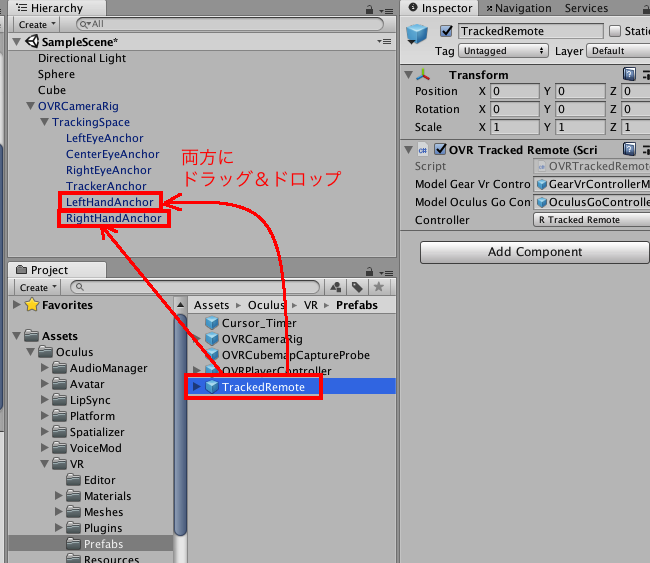The height and width of the screenshot is (563, 650).
Task: Select the Meshes folder
Action: coord(103,512)
